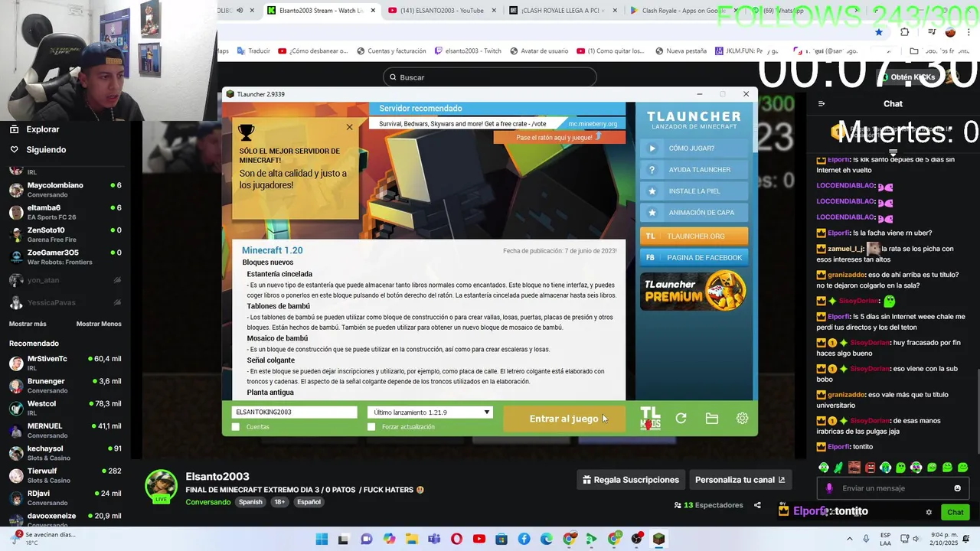Switch to Clash Royale Google Play tab

pos(684,11)
